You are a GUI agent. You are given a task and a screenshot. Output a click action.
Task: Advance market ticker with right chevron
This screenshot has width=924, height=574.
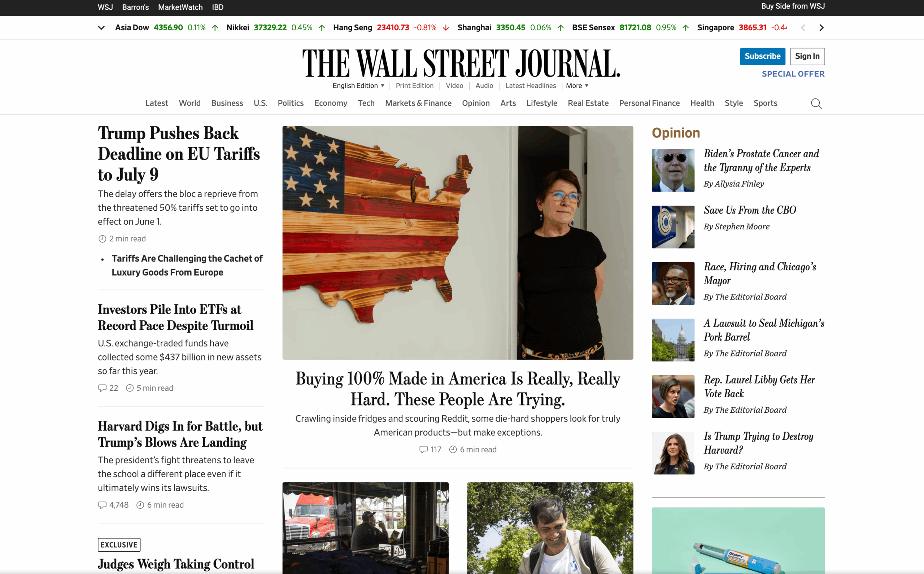[x=821, y=28]
